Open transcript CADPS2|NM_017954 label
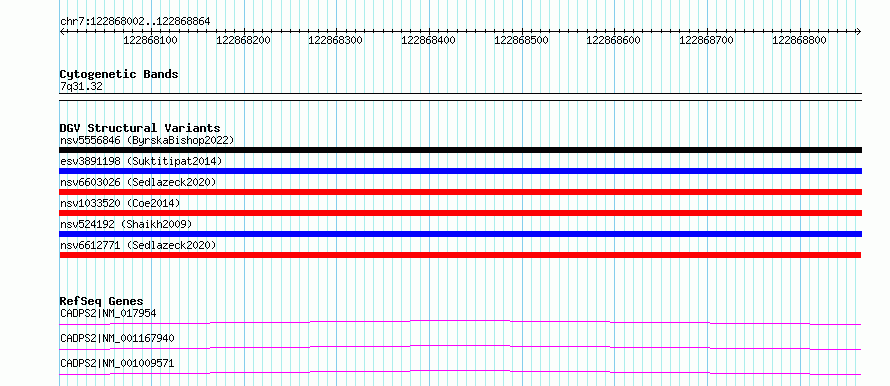 tap(108, 313)
